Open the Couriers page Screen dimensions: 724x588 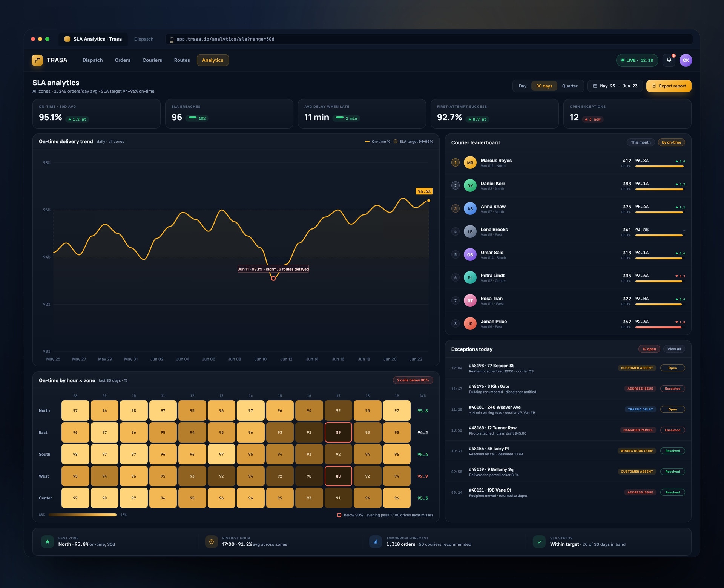152,60
